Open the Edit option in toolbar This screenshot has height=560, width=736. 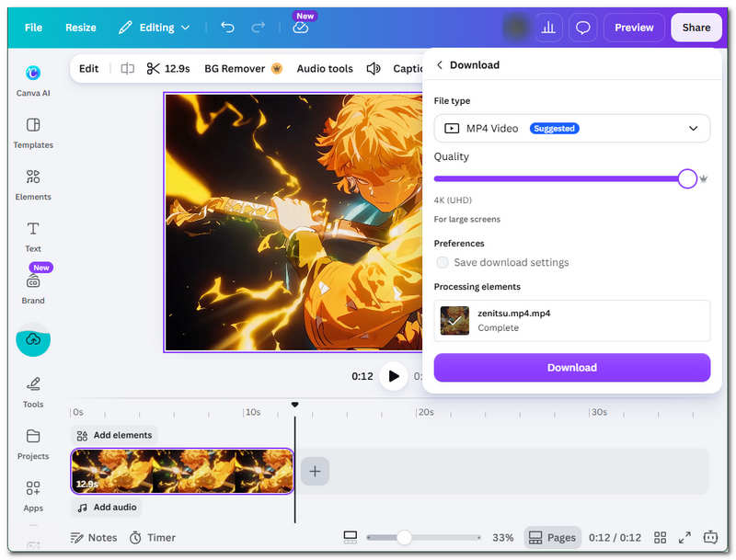(88, 69)
